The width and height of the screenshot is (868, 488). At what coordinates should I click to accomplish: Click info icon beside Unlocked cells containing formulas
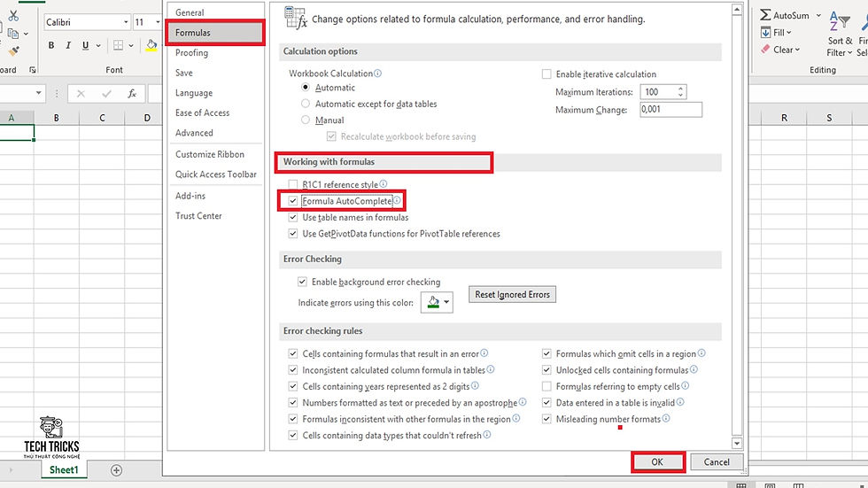click(x=694, y=369)
